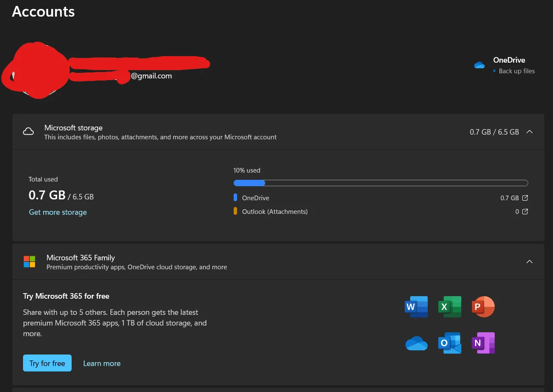Open the PowerPoint app icon
The image size is (553, 392).
(x=483, y=306)
